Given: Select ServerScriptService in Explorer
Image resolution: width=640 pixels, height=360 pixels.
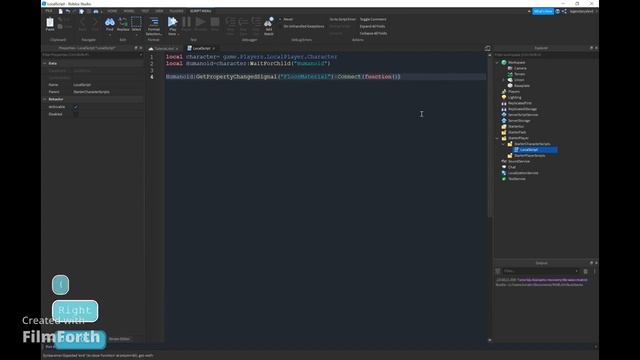Looking at the screenshot, I should coord(520,115).
